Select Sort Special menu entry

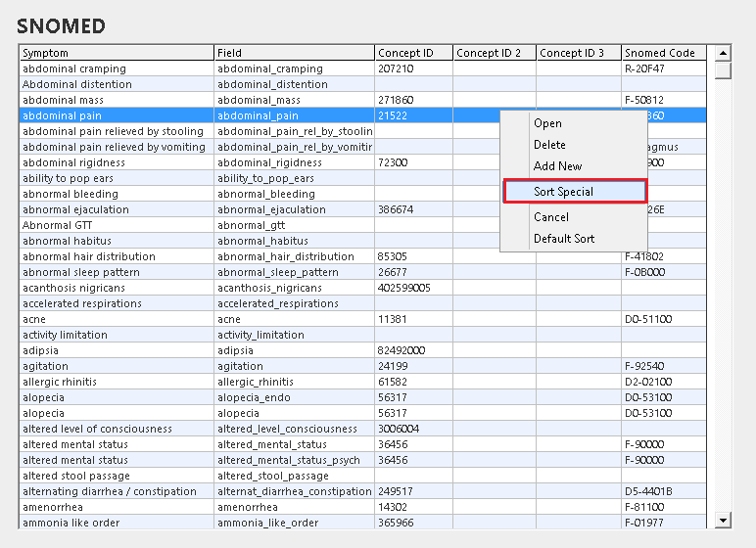[x=575, y=192]
